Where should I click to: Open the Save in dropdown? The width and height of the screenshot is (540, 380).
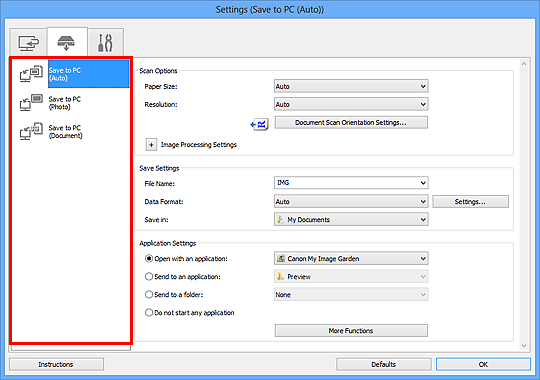(351, 219)
